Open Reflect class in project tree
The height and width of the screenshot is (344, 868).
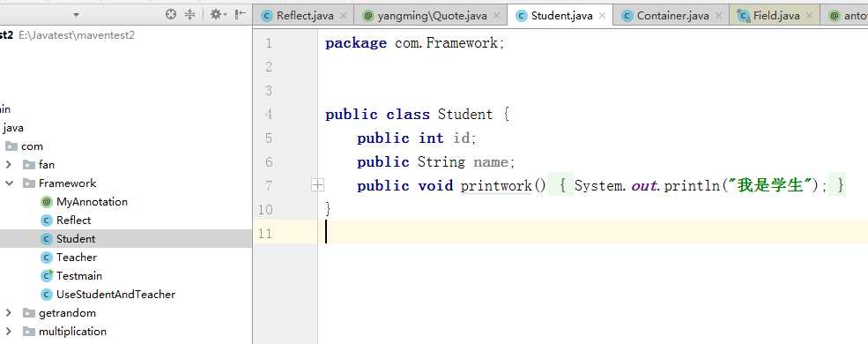click(x=74, y=220)
